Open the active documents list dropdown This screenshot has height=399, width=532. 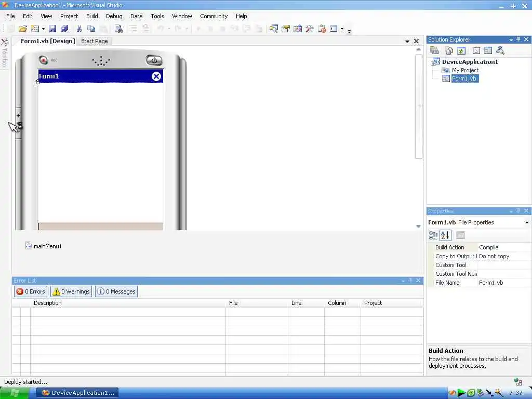click(x=407, y=42)
